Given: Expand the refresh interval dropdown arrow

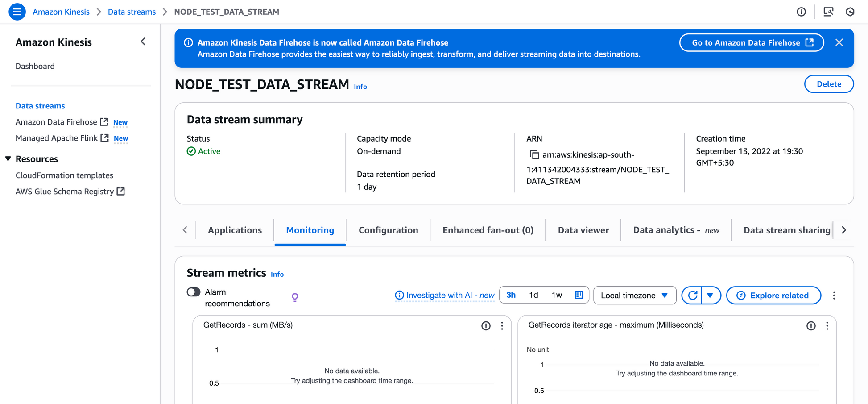Looking at the screenshot, I should (710, 296).
